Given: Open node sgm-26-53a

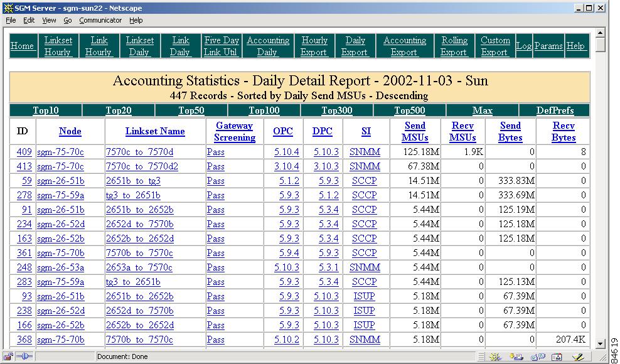Looking at the screenshot, I should [60, 267].
